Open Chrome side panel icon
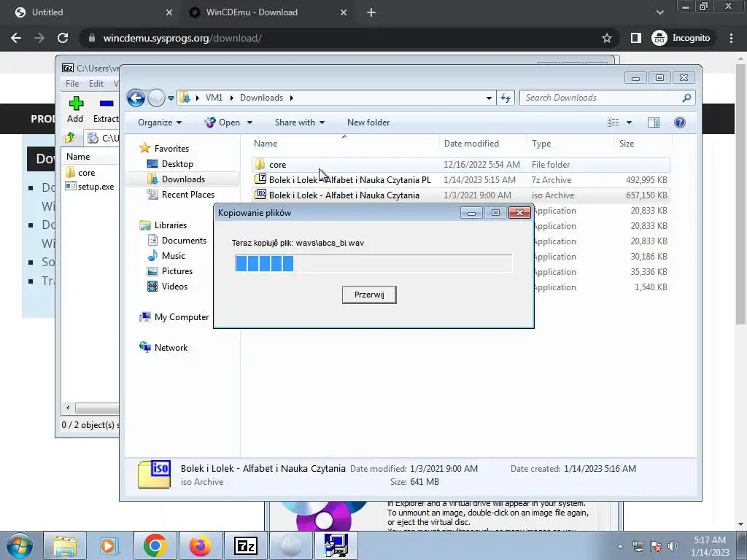The image size is (747, 560). tap(636, 38)
